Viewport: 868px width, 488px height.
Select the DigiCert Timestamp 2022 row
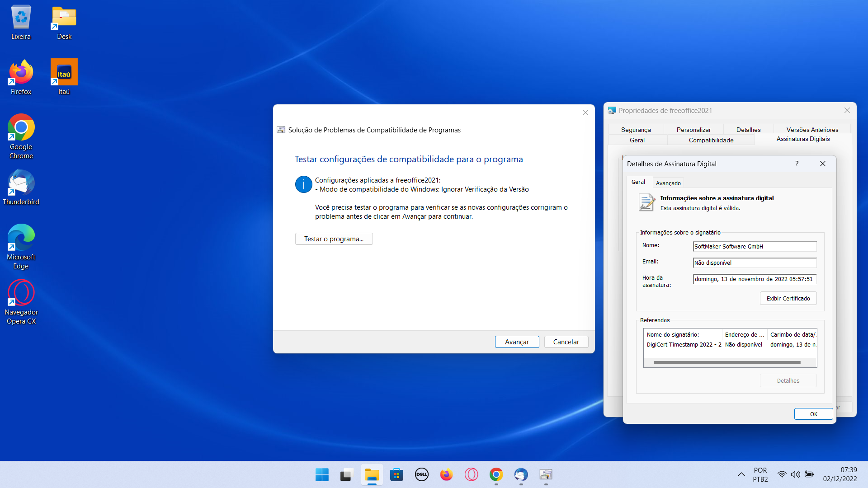click(684, 345)
